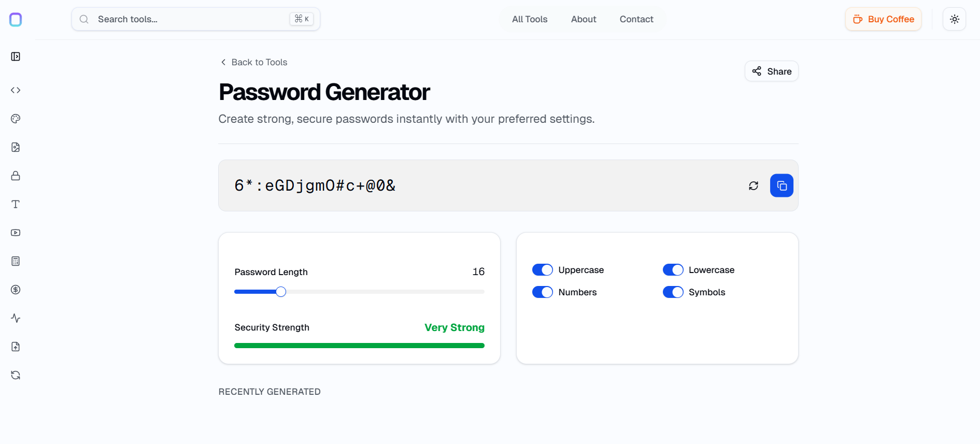Regenerate the password with refresh icon
Image resolution: width=980 pixels, height=444 pixels.
coord(754,185)
